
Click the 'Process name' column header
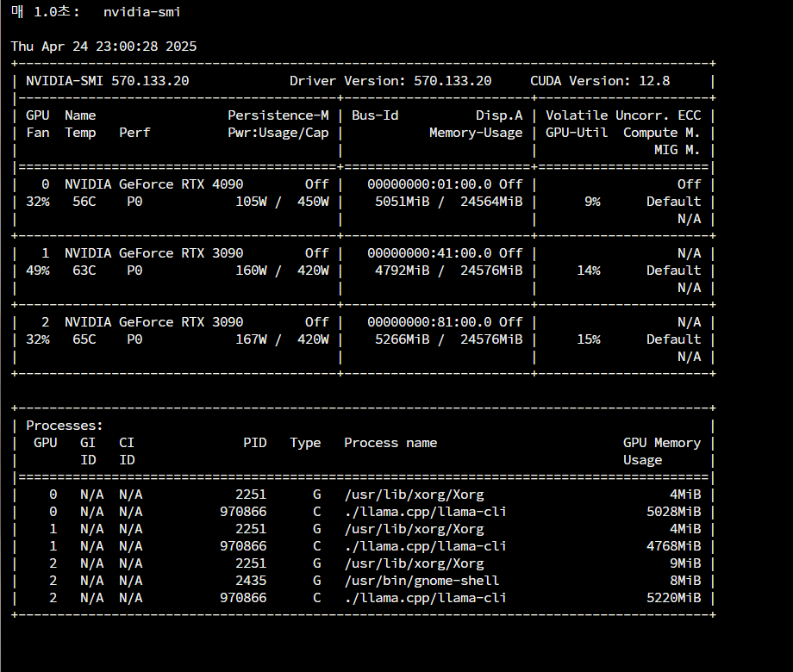[x=390, y=443]
